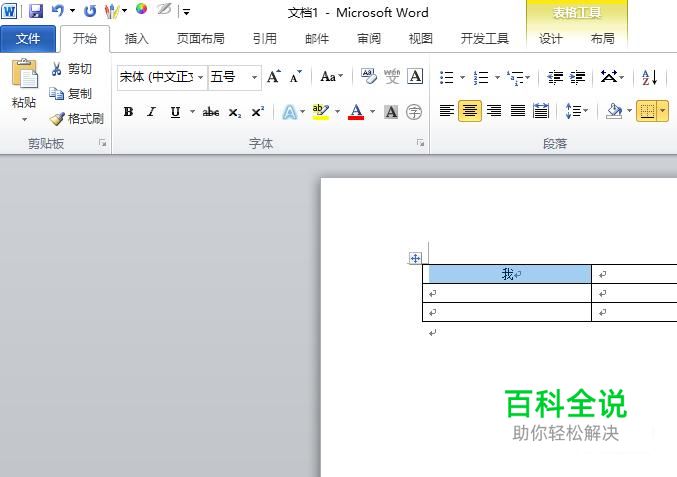Viewport: 677px width, 477px height.
Task: Toggle strikethrough abc formatting
Action: coord(211,112)
